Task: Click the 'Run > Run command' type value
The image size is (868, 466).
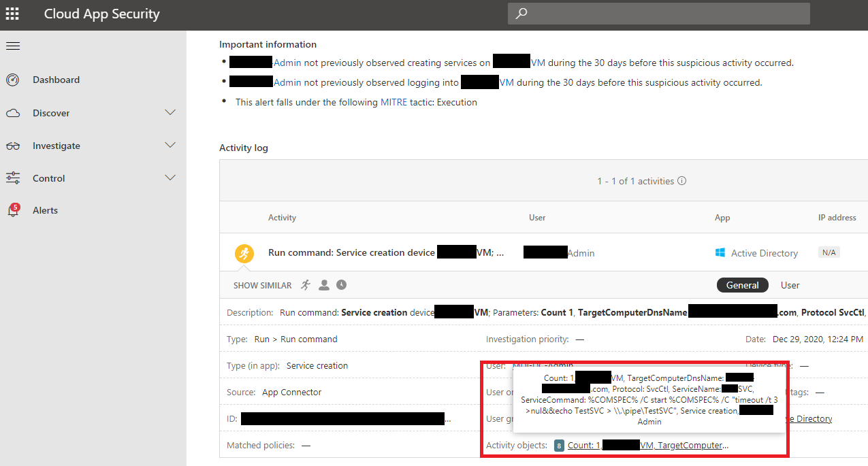Action: [x=295, y=339]
